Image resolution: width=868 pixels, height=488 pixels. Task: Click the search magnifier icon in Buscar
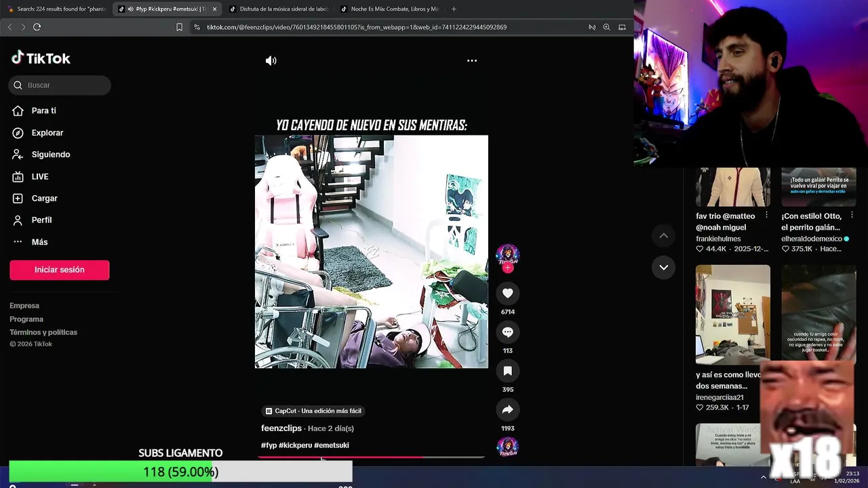pyautogui.click(x=18, y=85)
